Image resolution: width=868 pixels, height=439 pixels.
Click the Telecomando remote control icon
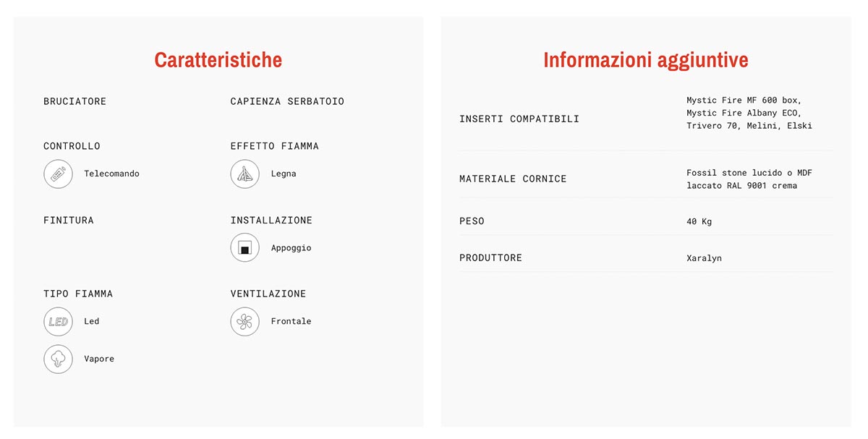tap(58, 174)
